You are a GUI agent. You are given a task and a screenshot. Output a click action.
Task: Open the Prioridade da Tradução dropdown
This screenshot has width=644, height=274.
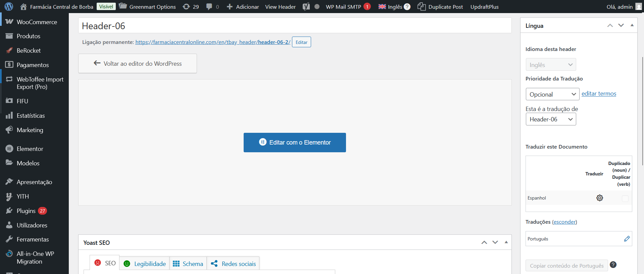[552, 94]
